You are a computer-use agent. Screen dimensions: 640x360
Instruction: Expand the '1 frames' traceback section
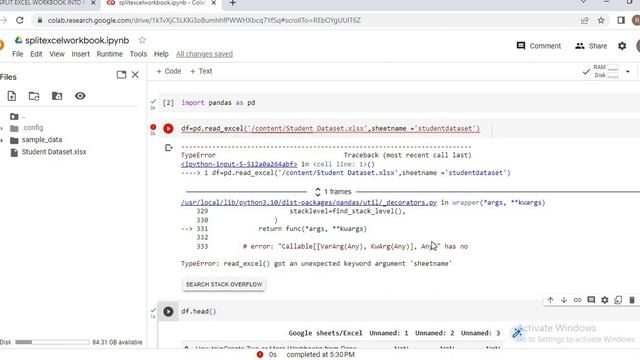(x=333, y=191)
